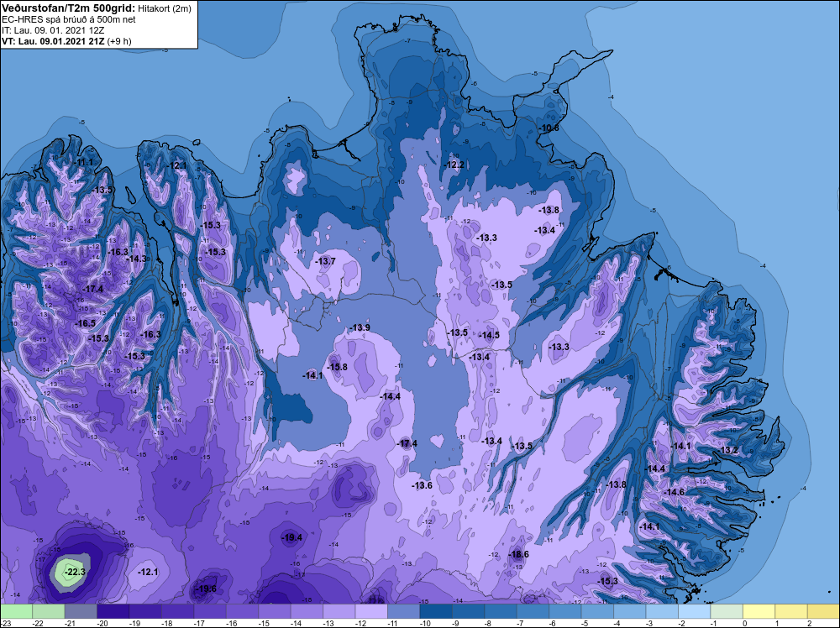
Task: Click the legend swatch labeled -16
Action: pyautogui.click(x=242, y=612)
